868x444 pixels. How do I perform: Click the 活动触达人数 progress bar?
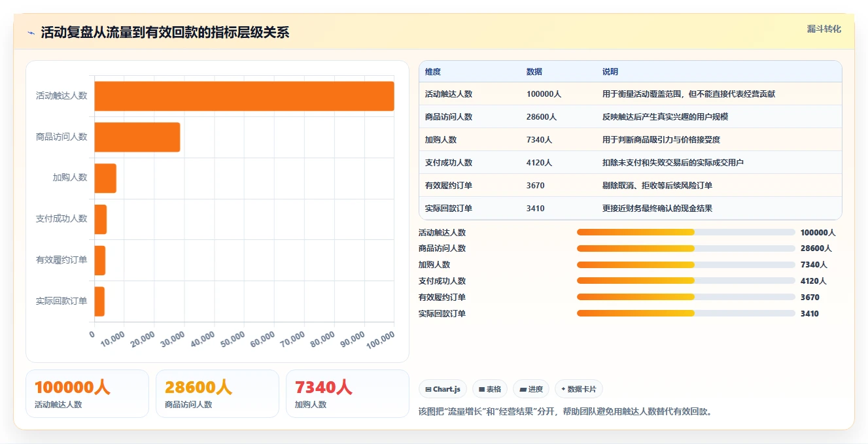tap(686, 232)
